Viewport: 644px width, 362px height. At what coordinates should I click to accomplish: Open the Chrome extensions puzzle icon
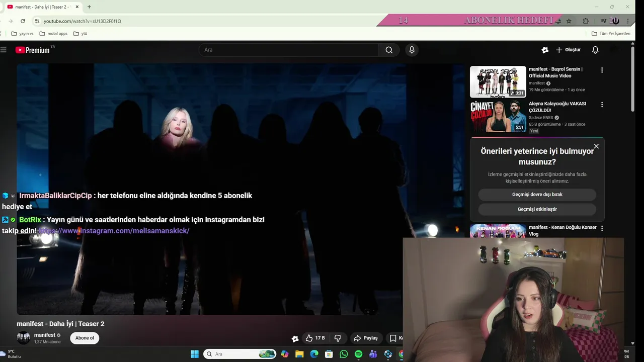[x=586, y=21]
